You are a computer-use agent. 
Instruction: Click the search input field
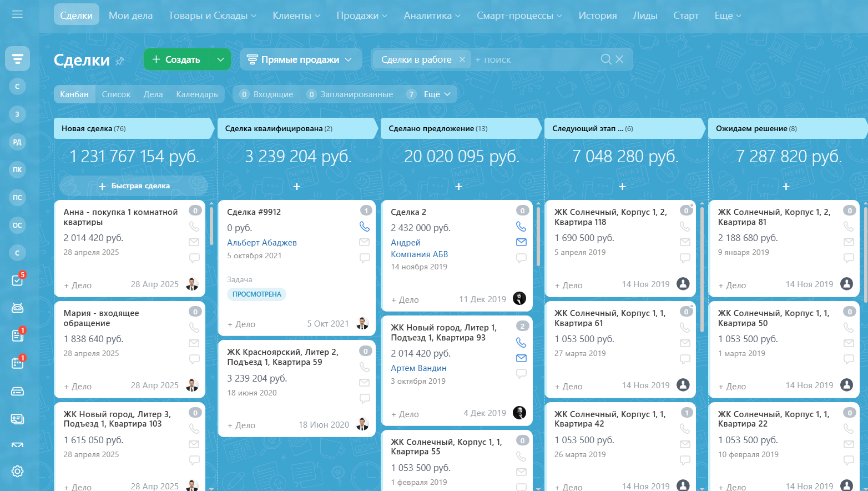tap(537, 59)
